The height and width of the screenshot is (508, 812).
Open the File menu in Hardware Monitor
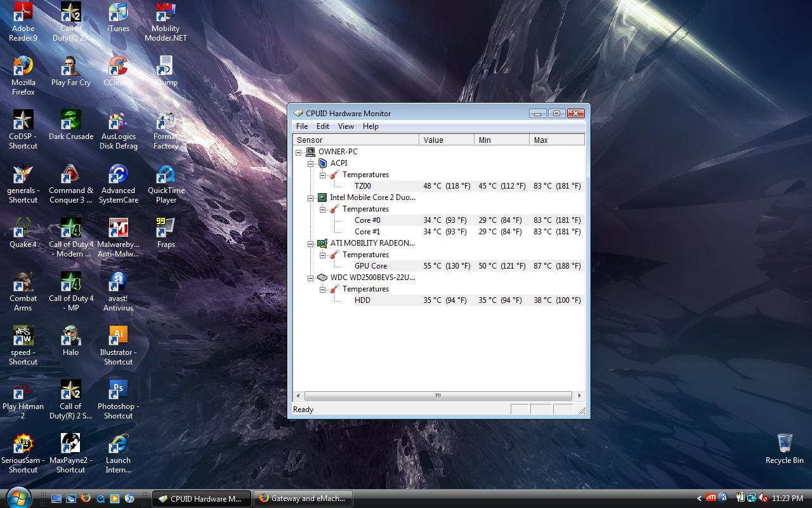(302, 126)
